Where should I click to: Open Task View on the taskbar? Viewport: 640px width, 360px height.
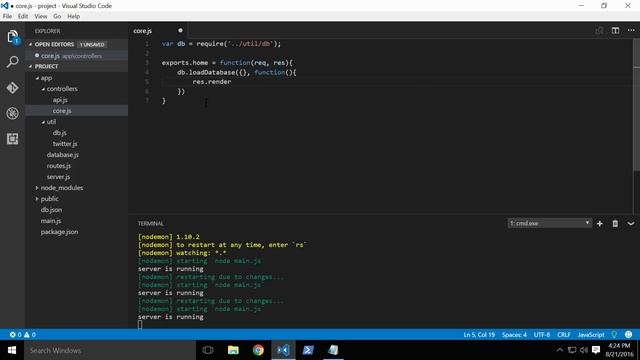point(208,350)
